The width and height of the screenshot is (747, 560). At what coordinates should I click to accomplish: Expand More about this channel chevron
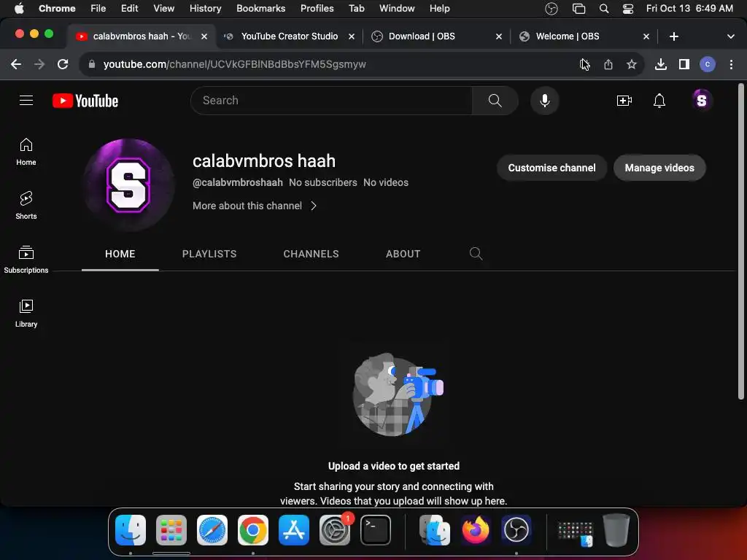314,206
